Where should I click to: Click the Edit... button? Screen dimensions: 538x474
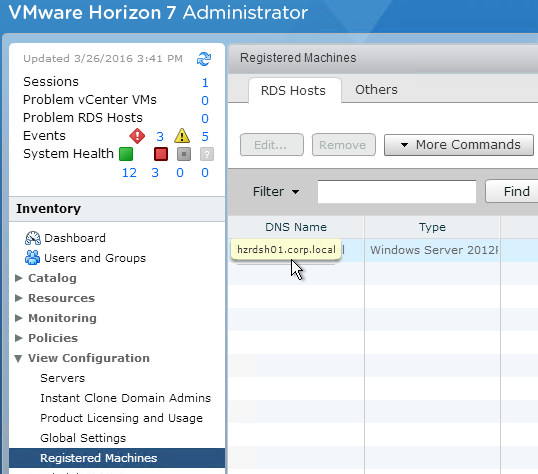[272, 145]
